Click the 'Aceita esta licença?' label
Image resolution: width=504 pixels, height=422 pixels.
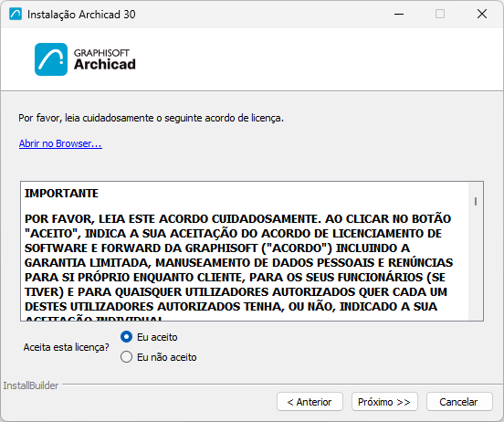(x=67, y=347)
